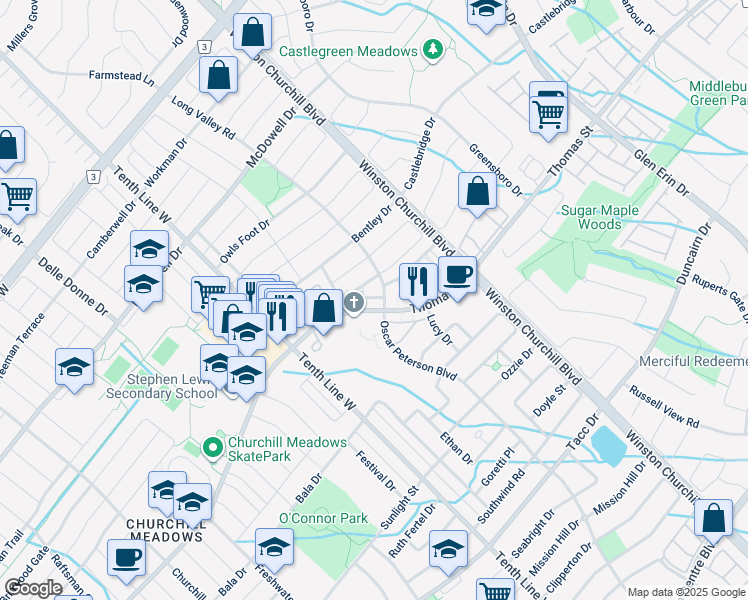Select the school marker near Ruth Fertel Dr

(448, 550)
